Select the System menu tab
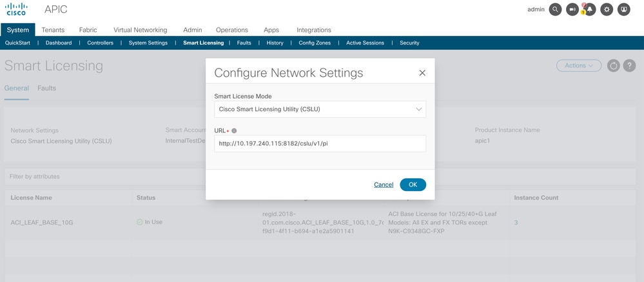The image size is (644, 282). (x=17, y=30)
